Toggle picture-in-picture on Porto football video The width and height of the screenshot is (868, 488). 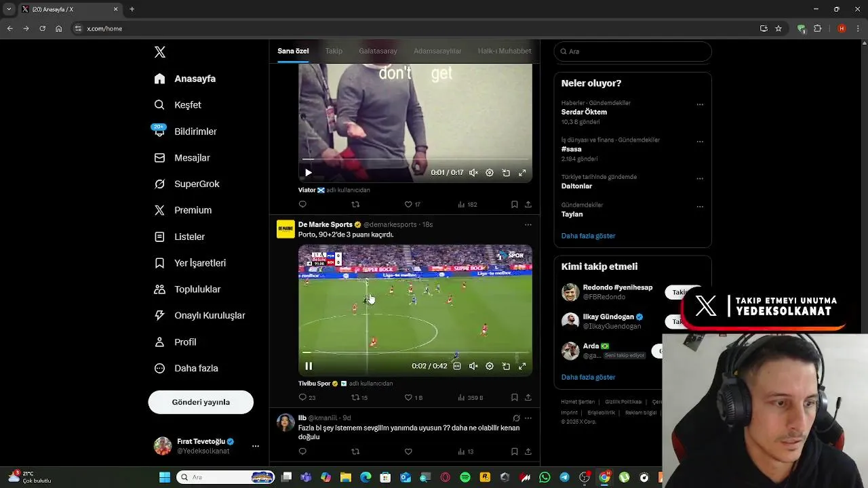[506, 366]
